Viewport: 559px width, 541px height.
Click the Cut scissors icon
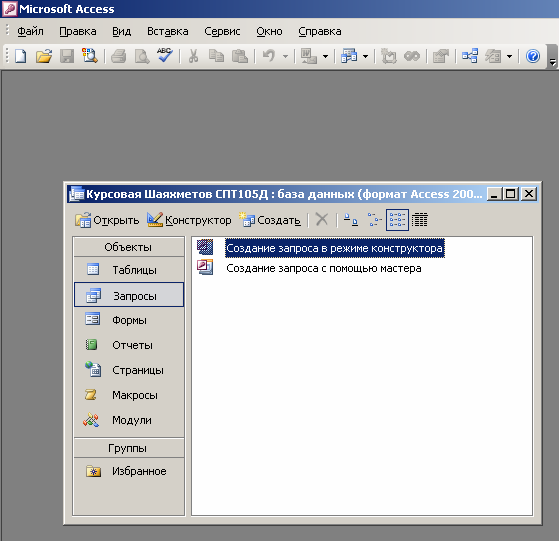click(193, 56)
